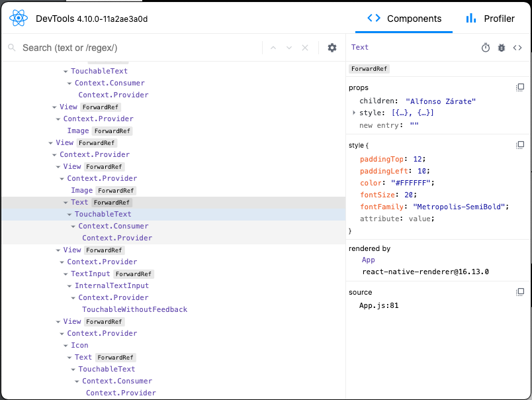Open the App component from rendered by
The height and width of the screenshot is (400, 532).
(x=369, y=260)
